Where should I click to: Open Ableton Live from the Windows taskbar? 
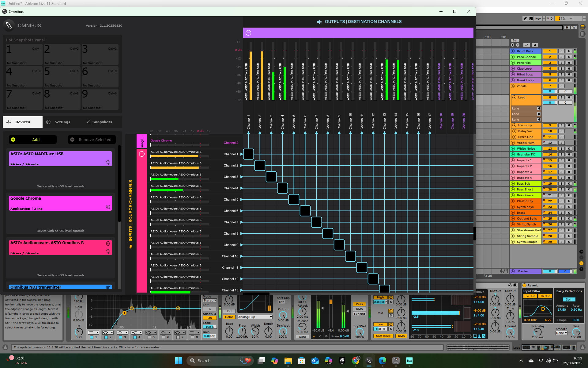(x=409, y=361)
